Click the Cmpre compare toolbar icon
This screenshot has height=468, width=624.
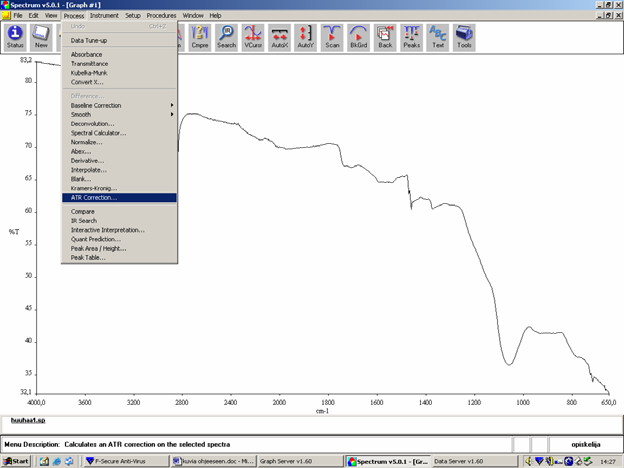pyautogui.click(x=200, y=37)
